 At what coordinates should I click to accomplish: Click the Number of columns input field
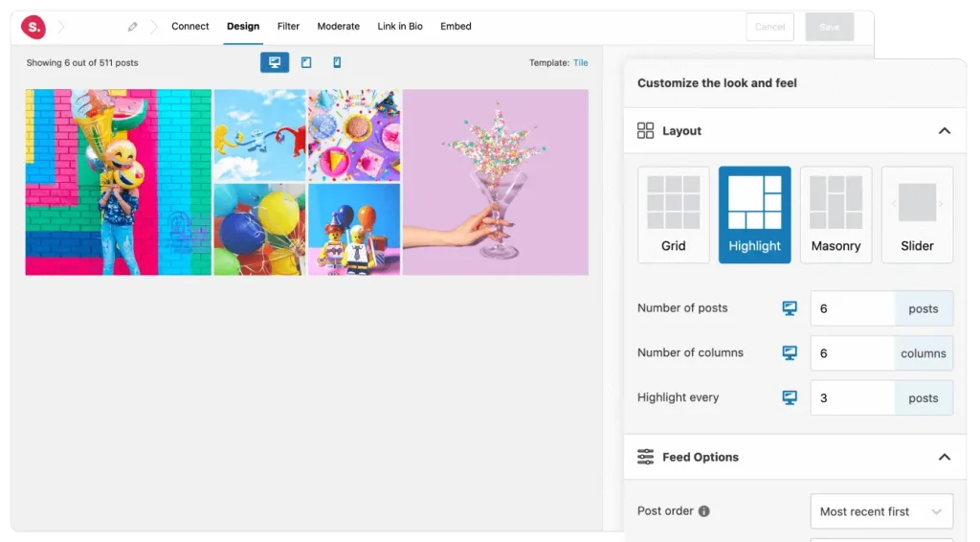(853, 353)
